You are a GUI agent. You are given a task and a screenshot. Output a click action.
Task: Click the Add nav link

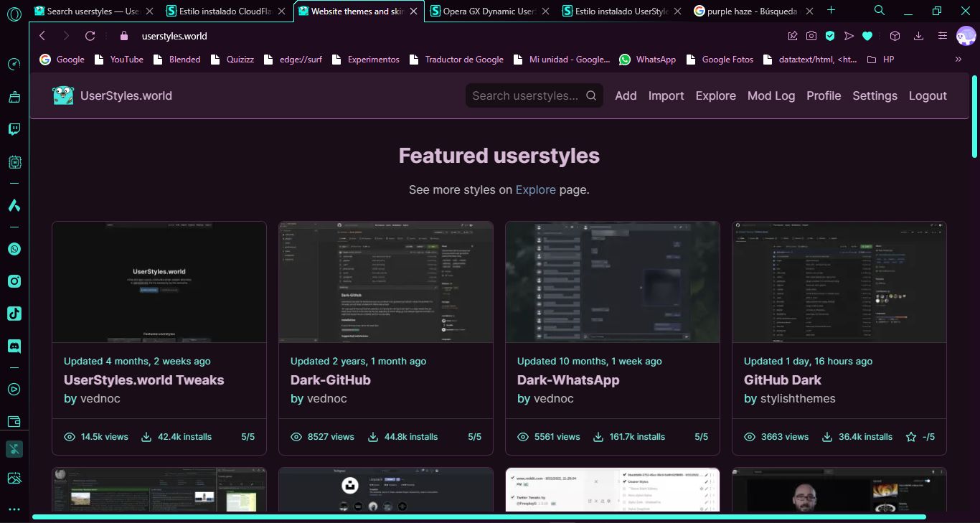(x=626, y=95)
